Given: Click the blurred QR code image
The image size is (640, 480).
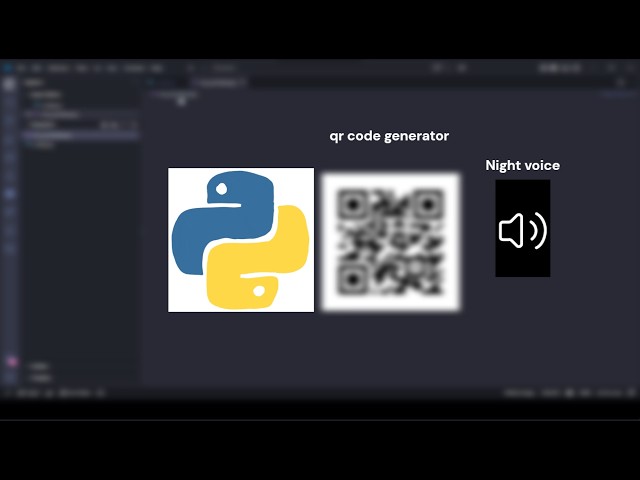Looking at the screenshot, I should click(x=391, y=242).
